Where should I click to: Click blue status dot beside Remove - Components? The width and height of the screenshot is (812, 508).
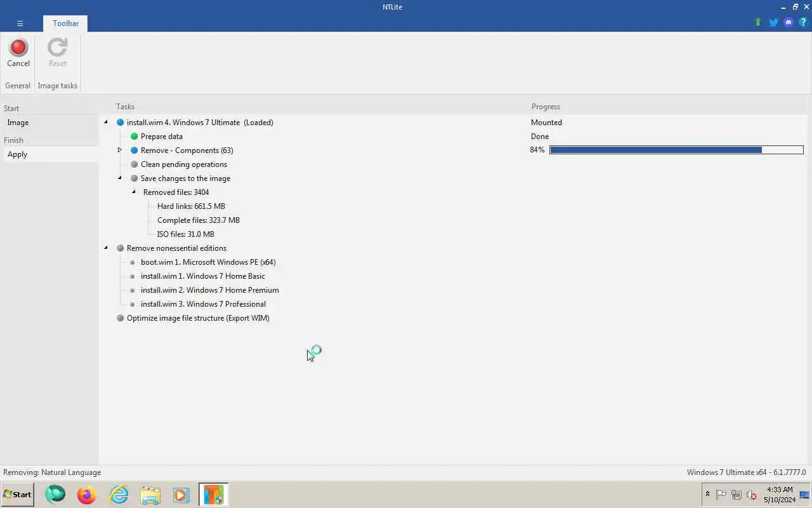tap(134, 150)
